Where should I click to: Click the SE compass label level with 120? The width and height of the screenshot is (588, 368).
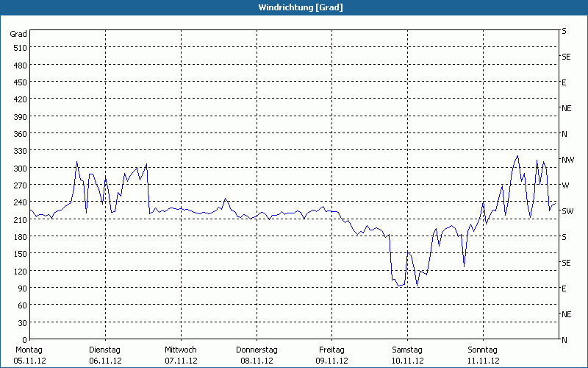(x=566, y=263)
